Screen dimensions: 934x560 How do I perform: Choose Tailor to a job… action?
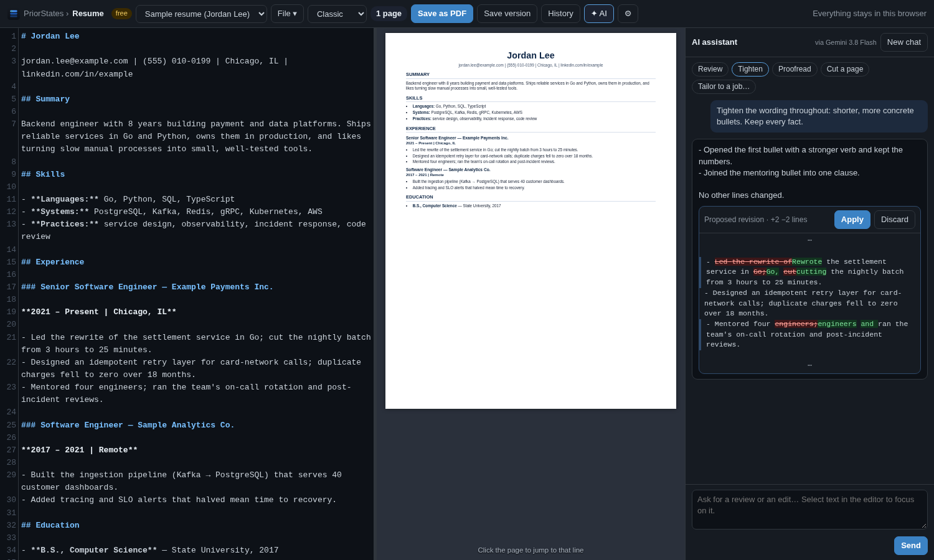(x=724, y=86)
